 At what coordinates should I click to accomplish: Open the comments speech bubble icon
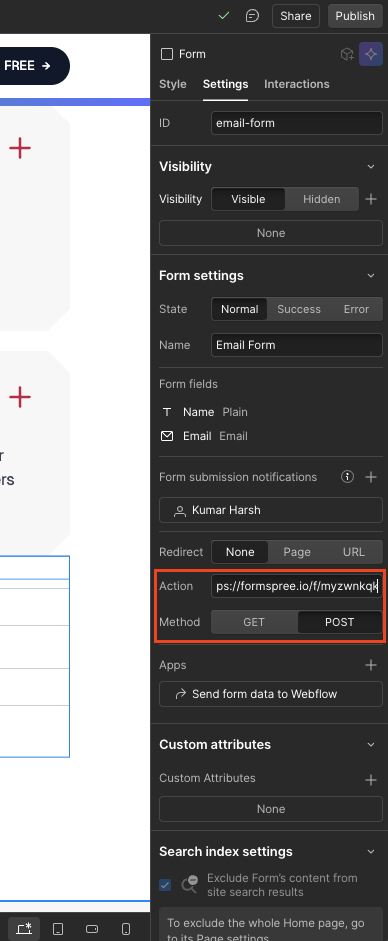click(x=252, y=16)
